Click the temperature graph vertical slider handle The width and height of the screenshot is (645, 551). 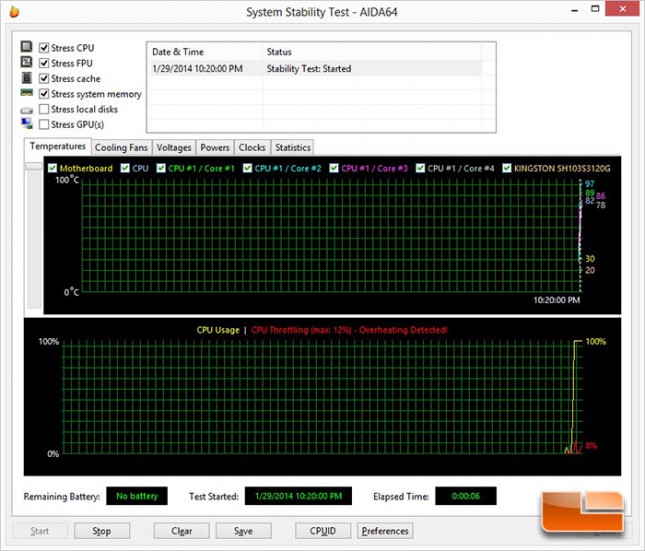coord(34,165)
